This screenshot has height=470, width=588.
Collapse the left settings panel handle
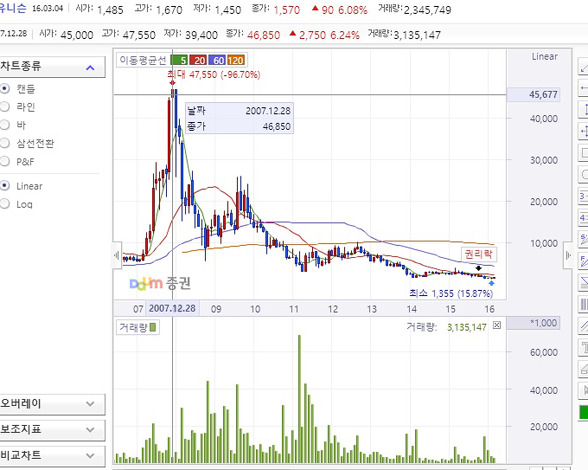pyautogui.click(x=117, y=255)
